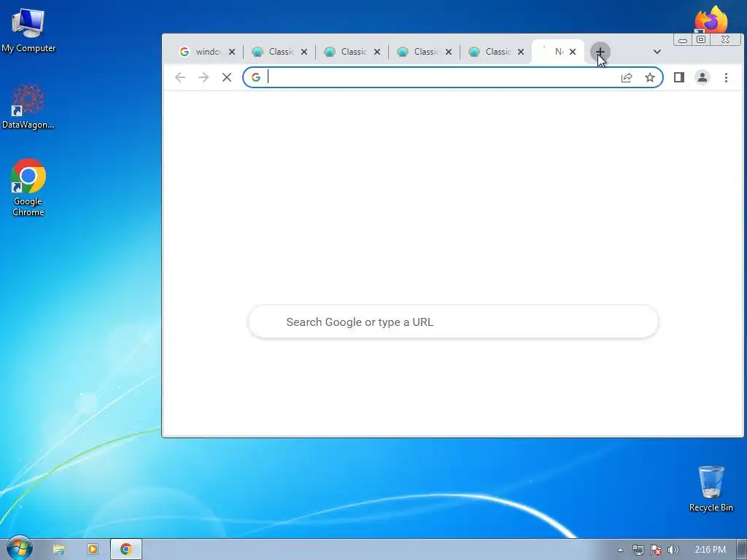Image resolution: width=747 pixels, height=560 pixels.
Task: Close the Classic tab adjacent to the Google tab
Action: tap(304, 52)
